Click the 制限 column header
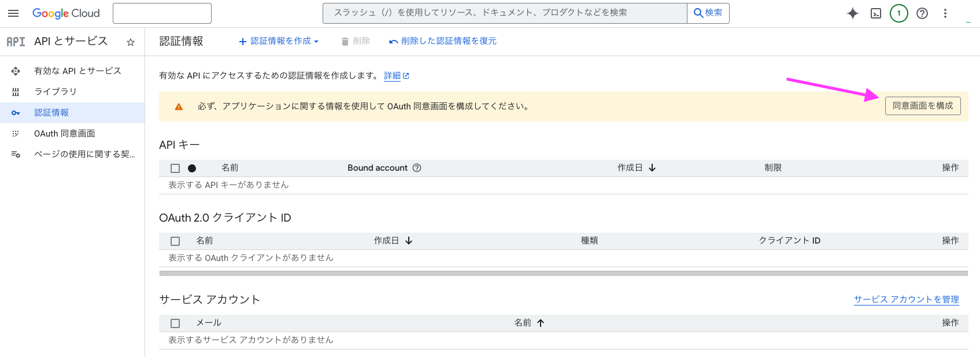 coord(773,168)
